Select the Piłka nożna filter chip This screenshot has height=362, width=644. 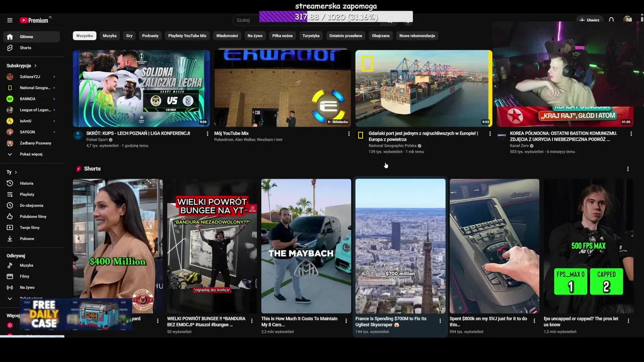(x=282, y=36)
